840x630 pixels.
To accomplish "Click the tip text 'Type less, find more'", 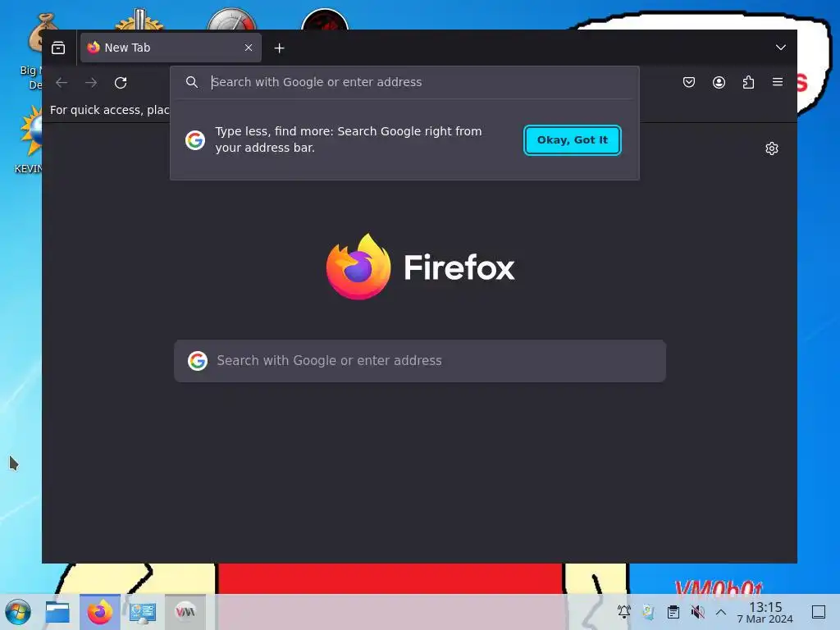I will [x=348, y=139].
